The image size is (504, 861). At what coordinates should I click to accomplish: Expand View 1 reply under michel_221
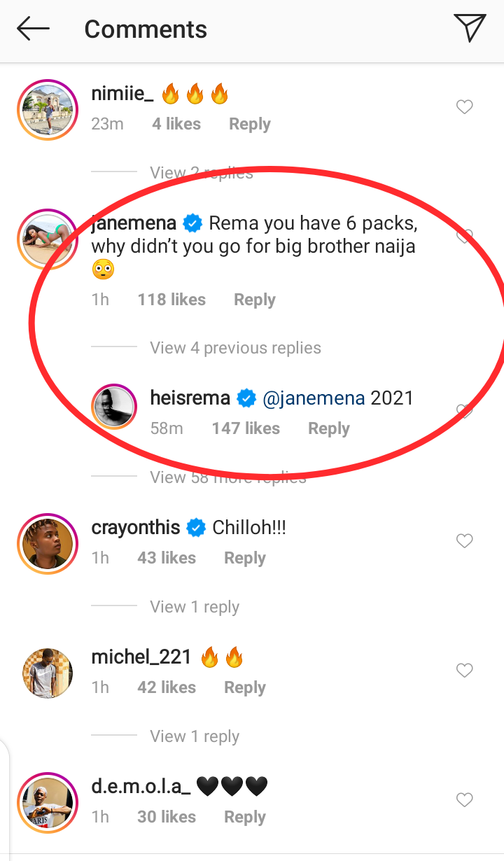pos(195,736)
